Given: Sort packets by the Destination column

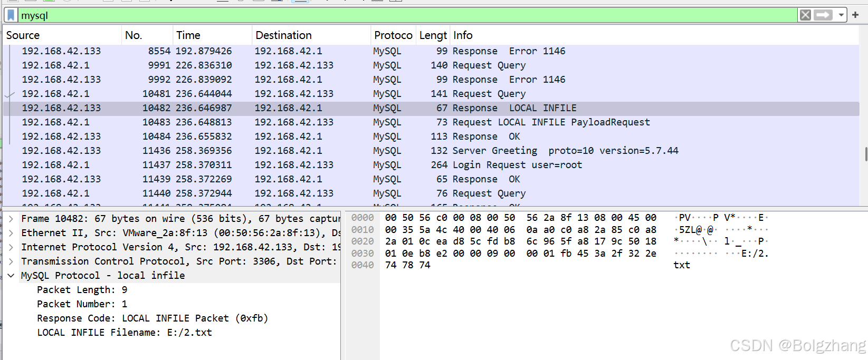Looking at the screenshot, I should tap(311, 35).
